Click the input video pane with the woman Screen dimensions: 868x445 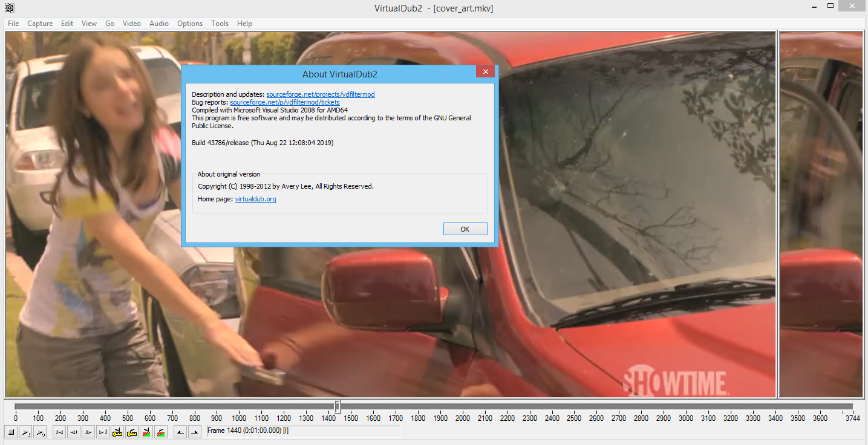390,215
